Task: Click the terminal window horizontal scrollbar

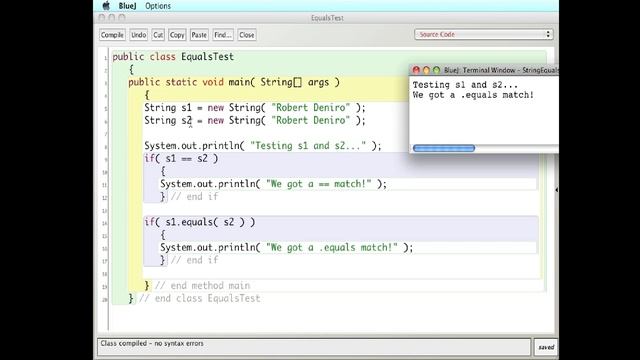Action: coord(444,148)
